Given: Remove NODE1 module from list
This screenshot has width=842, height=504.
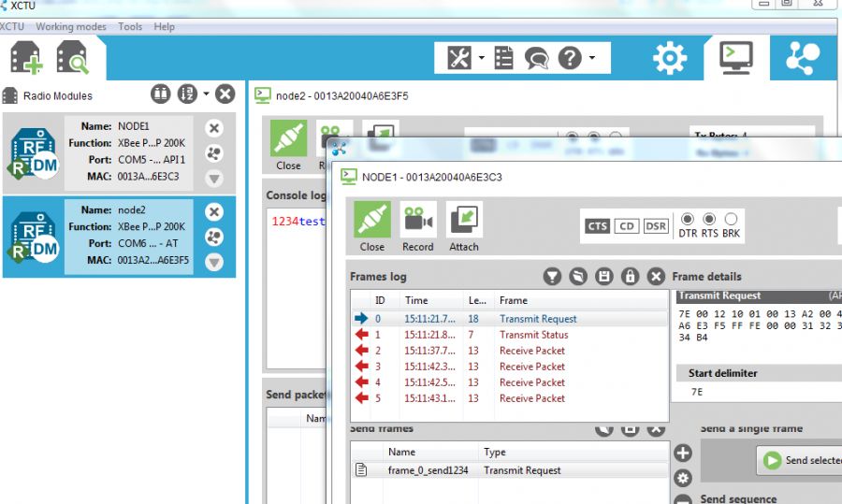Looking at the screenshot, I should (x=213, y=128).
